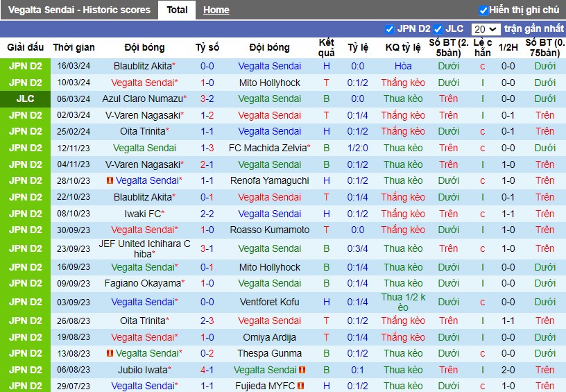Click the JLC league cell

click(25, 99)
